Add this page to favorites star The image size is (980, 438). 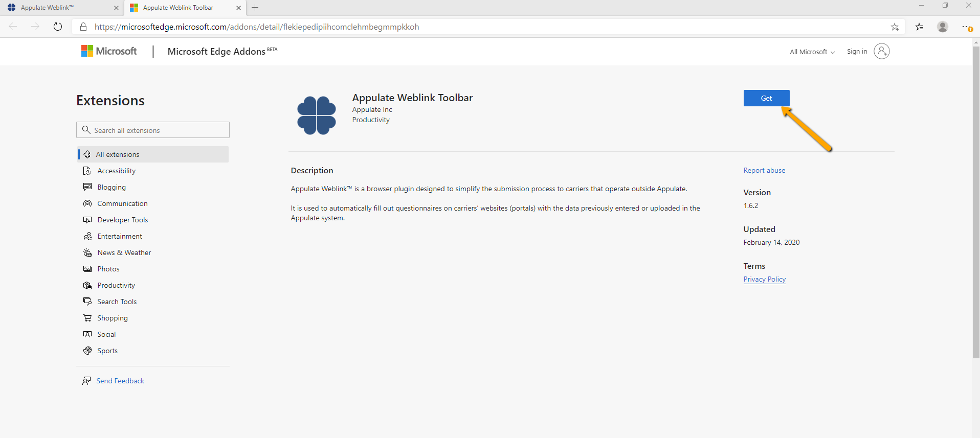click(895, 27)
